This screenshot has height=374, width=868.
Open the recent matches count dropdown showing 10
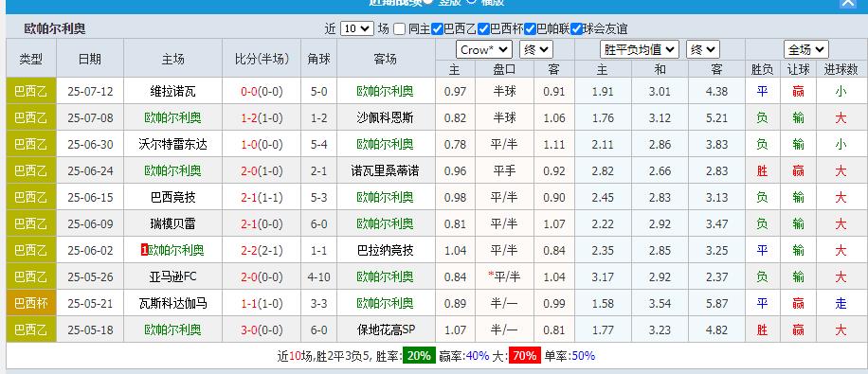pyautogui.click(x=357, y=28)
